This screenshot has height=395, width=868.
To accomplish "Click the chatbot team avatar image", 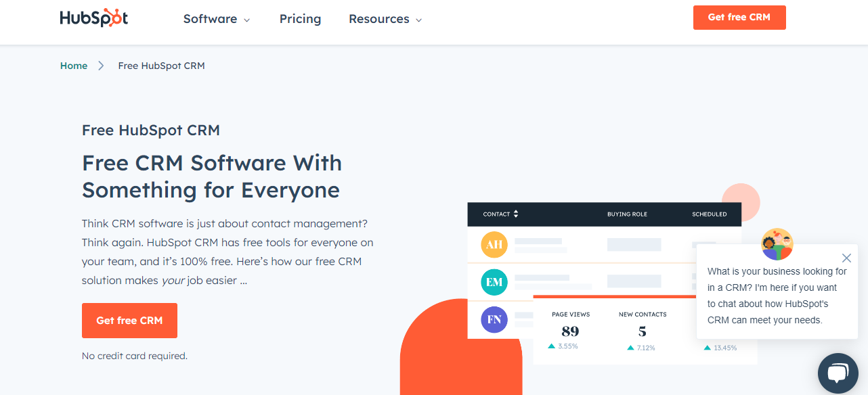I will pos(777,244).
